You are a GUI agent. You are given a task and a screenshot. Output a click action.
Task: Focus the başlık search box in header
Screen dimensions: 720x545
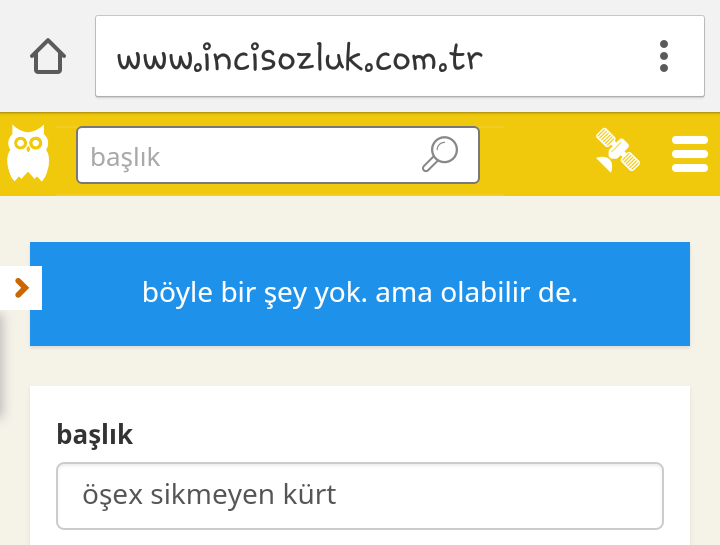click(278, 155)
